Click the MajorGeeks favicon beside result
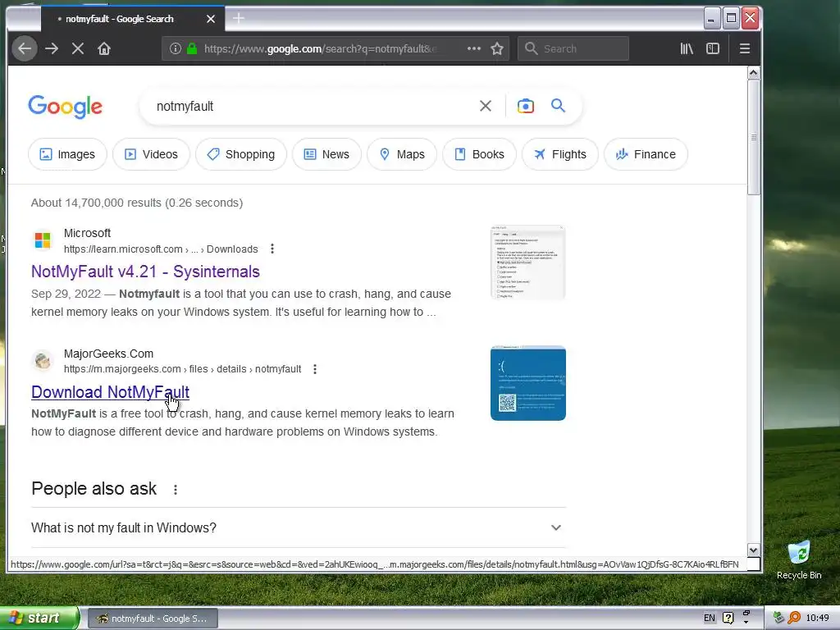The width and height of the screenshot is (840, 630). coord(43,361)
